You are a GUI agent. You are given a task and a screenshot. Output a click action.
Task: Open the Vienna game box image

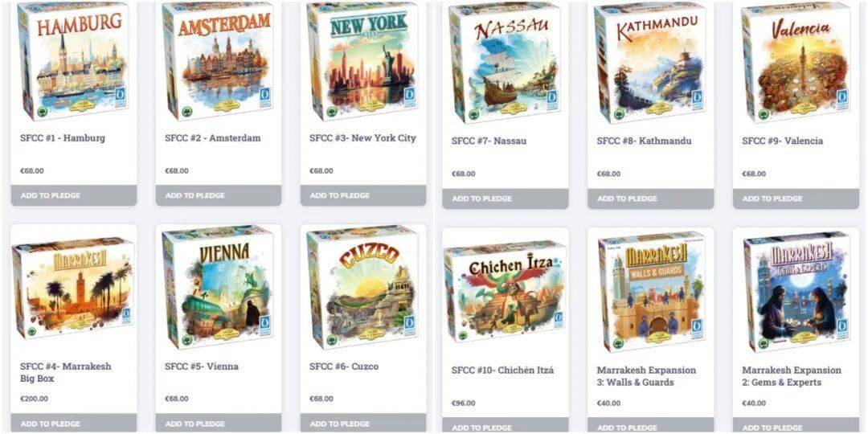click(x=218, y=287)
